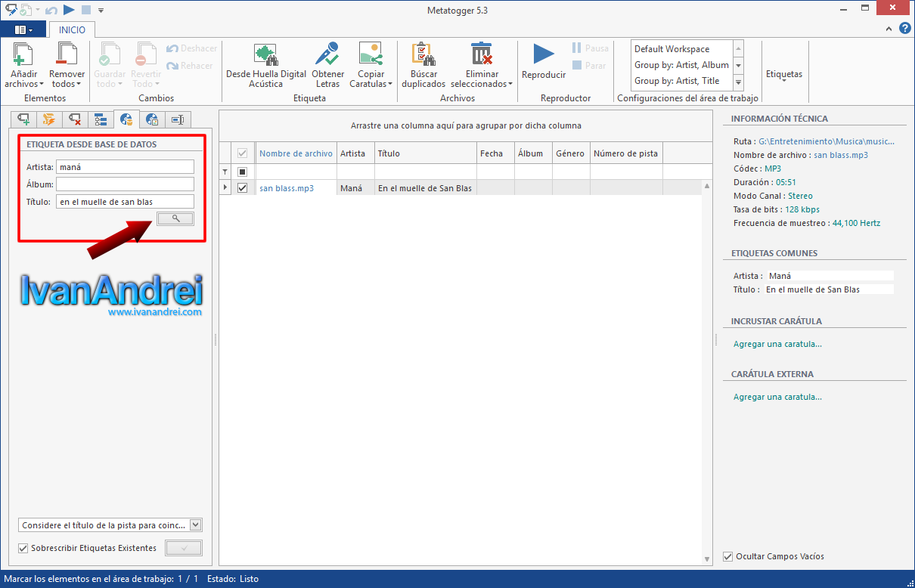Click Buscar duplicados icon
This screenshot has height=588, width=915.
tap(423, 54)
